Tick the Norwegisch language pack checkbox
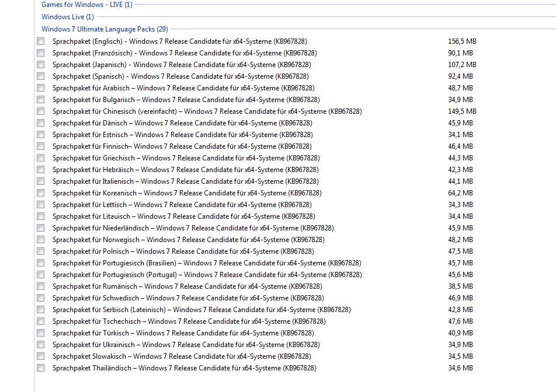556x392 pixels. [x=41, y=240]
